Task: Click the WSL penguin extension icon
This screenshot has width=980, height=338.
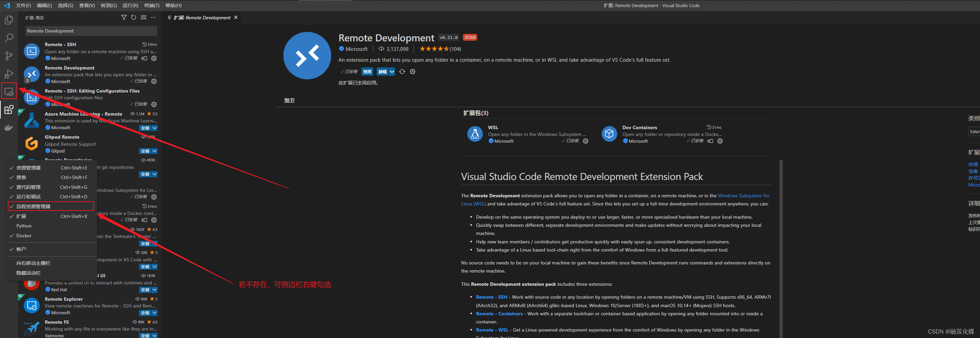Action: coord(475,134)
